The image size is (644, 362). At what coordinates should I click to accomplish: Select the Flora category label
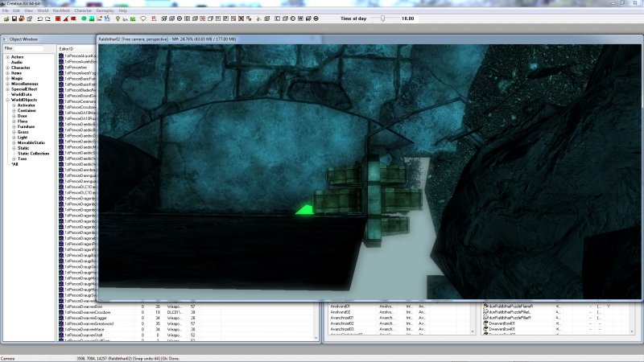pos(23,121)
